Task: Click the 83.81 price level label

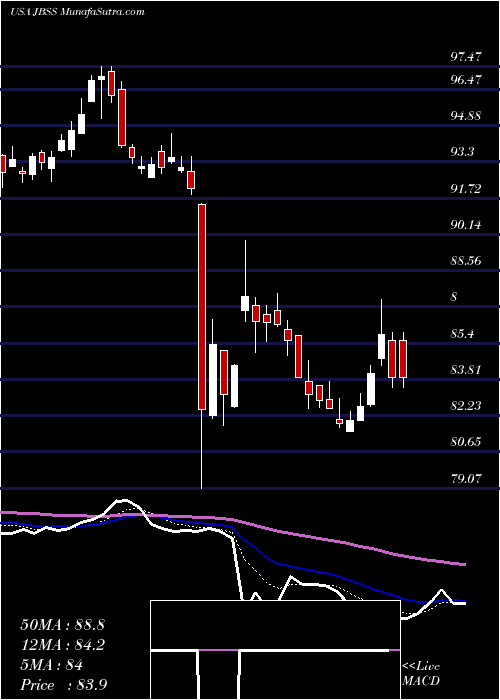Action: coord(466,370)
